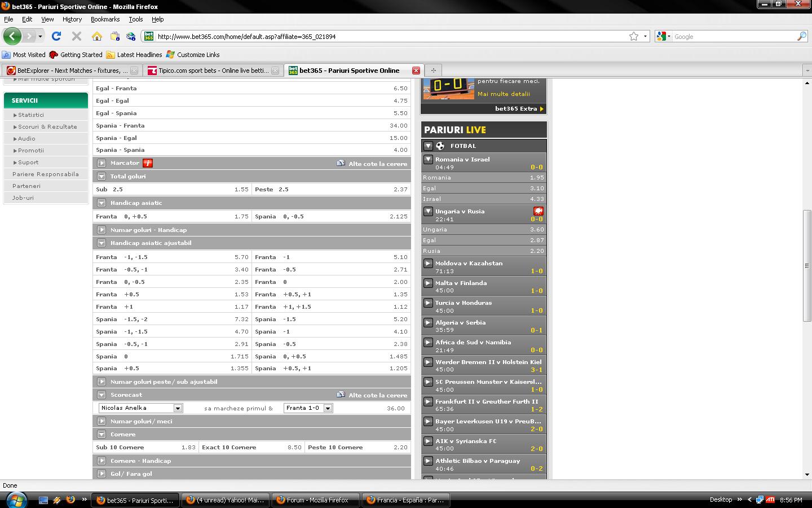Click the Alte cote la cerere icon near Scorecast
This screenshot has width=812, height=508.
(x=341, y=395)
